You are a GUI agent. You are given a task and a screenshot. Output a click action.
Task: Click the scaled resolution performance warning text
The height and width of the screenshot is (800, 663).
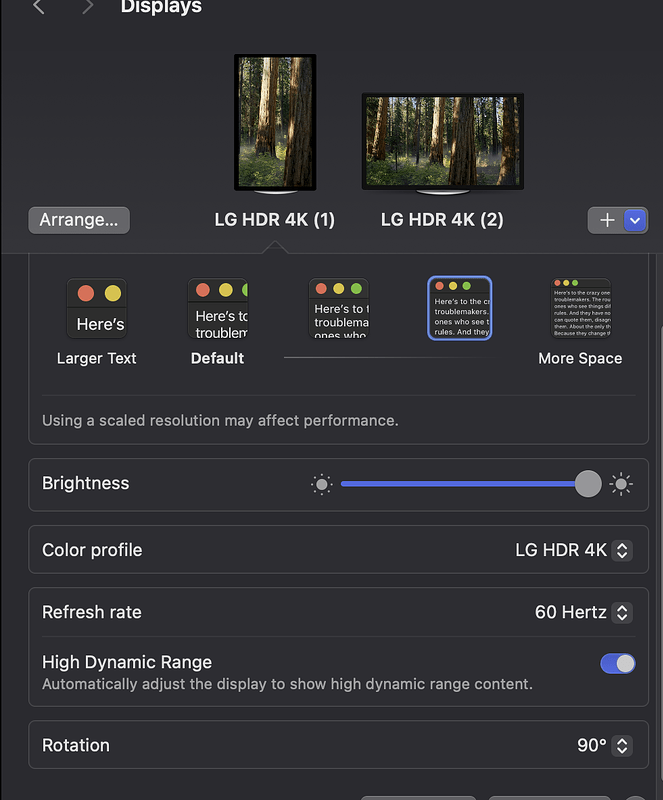[220, 420]
